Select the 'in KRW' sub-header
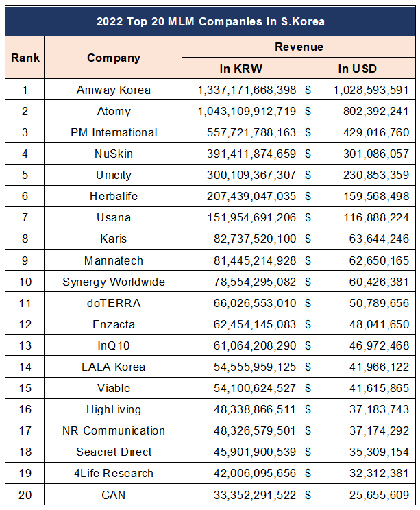The width and height of the screenshot is (420, 510). coord(240,69)
